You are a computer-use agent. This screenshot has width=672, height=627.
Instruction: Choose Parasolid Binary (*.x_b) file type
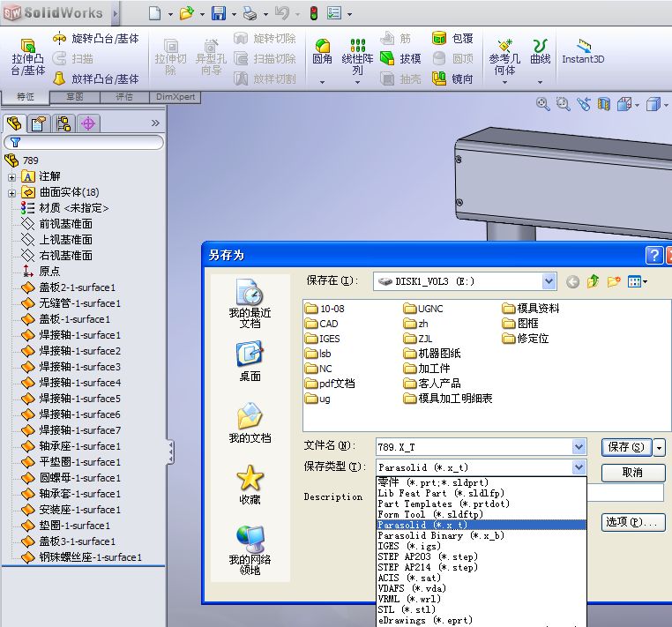tap(481, 535)
